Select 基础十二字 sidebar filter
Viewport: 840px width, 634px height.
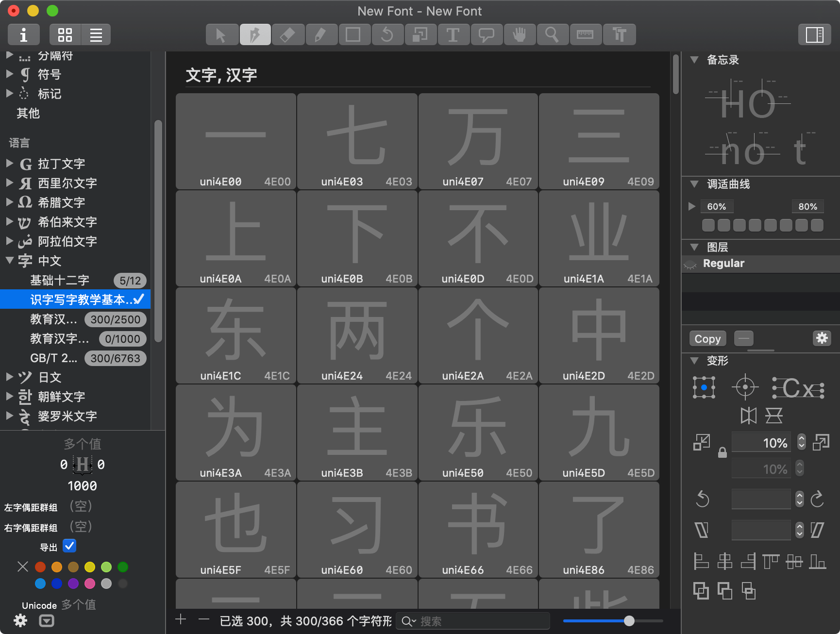75,280
